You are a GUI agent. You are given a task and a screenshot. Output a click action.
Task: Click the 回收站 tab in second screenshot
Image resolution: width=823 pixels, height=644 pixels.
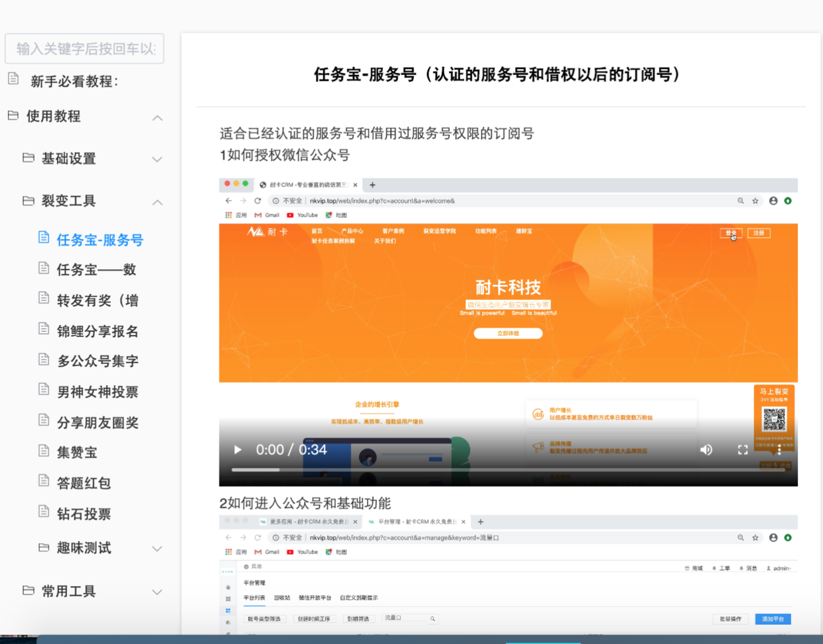pos(282,598)
